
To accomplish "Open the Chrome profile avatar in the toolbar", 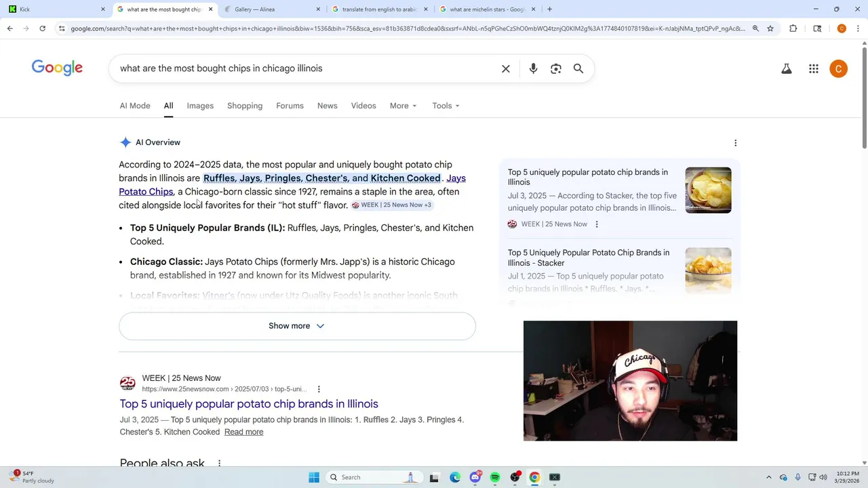I will 842,28.
